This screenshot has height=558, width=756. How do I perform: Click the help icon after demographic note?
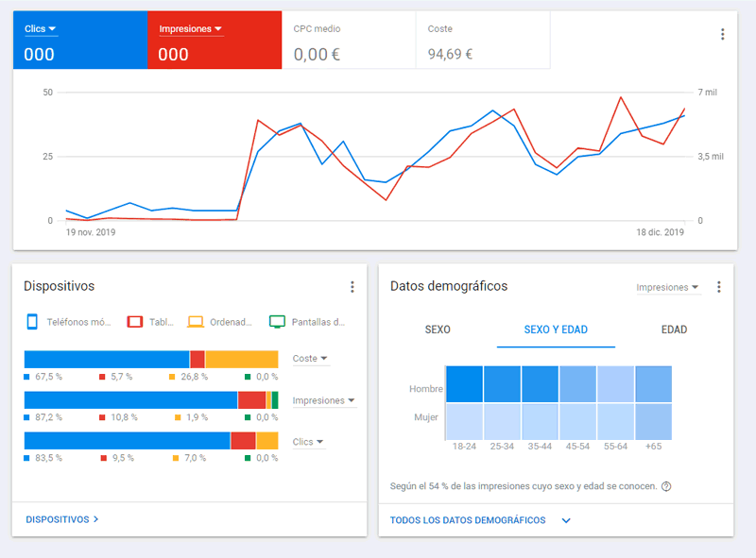(666, 486)
